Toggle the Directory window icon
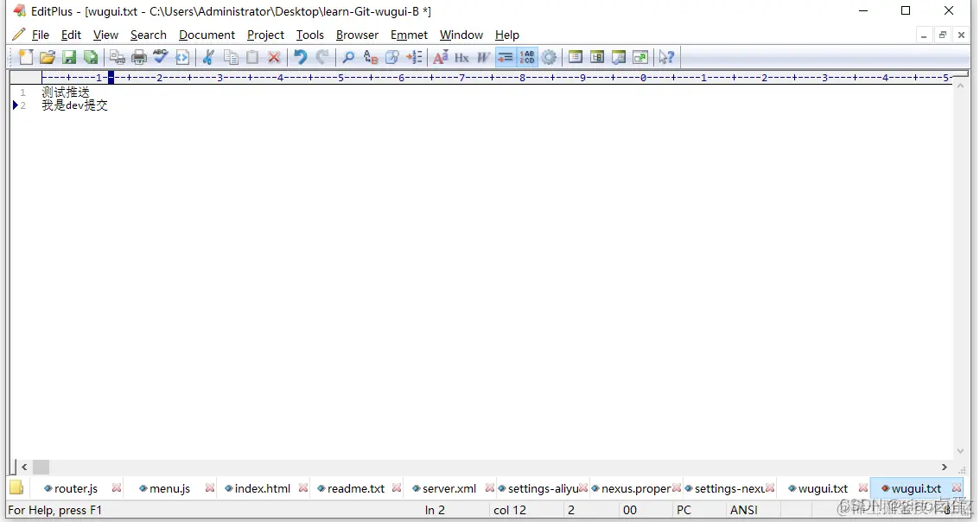 point(575,58)
